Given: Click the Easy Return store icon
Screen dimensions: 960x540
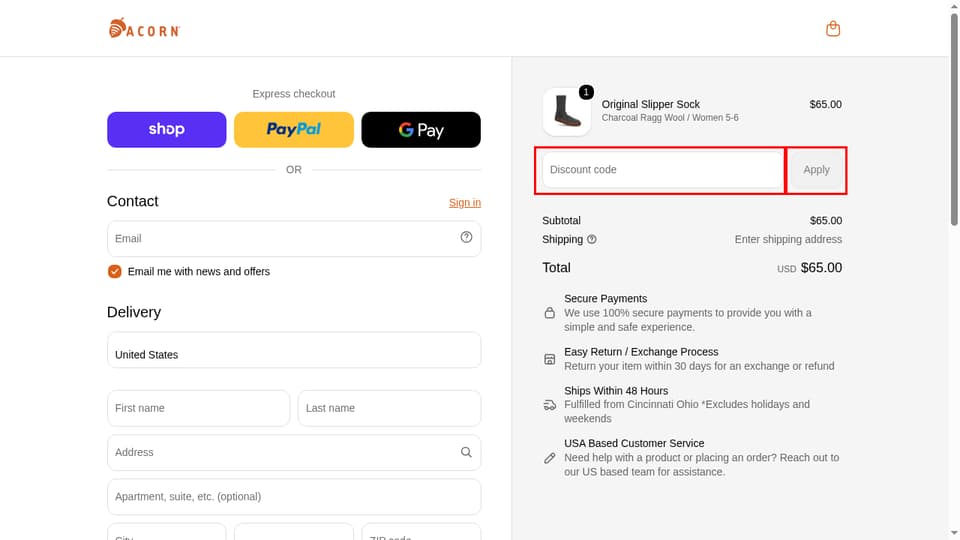Looking at the screenshot, I should point(550,359).
